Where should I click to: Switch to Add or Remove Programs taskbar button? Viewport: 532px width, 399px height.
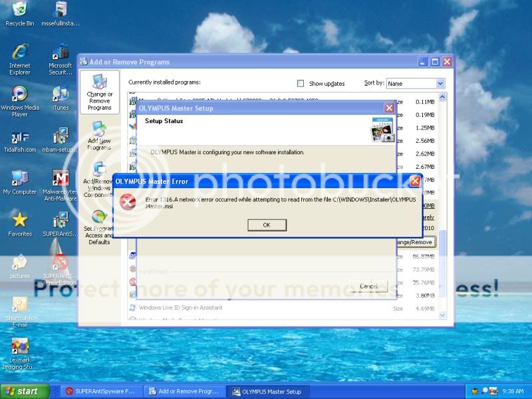click(x=185, y=391)
